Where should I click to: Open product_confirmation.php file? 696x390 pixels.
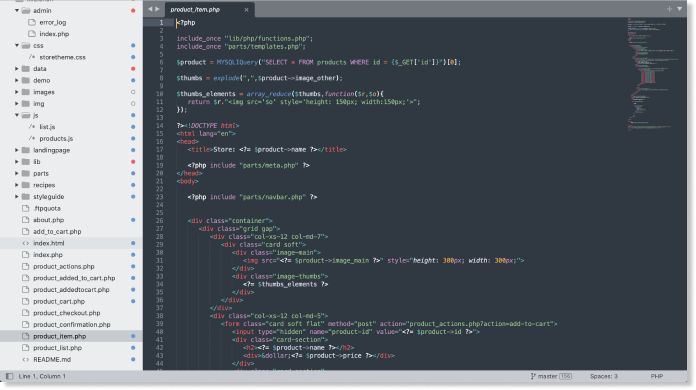point(71,324)
